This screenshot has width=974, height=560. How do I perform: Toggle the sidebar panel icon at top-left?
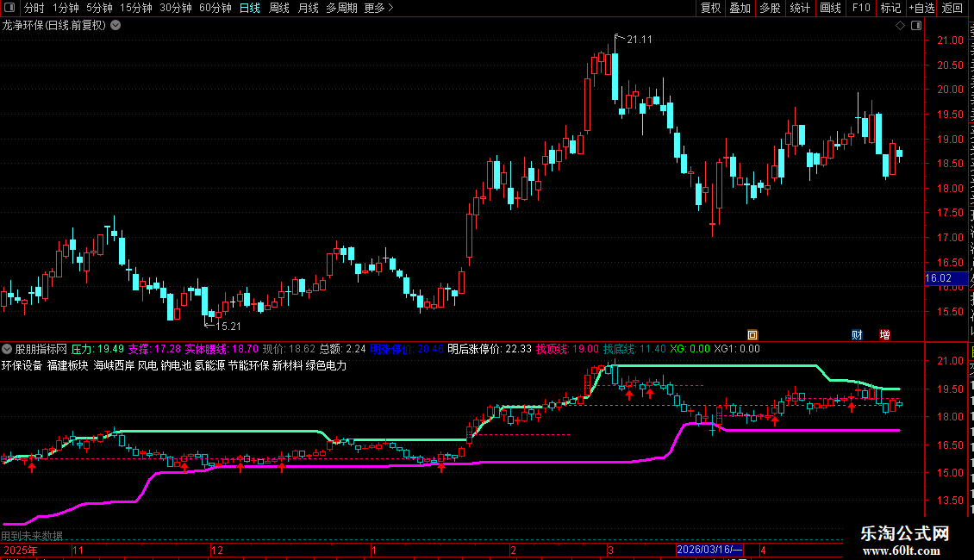point(9,8)
